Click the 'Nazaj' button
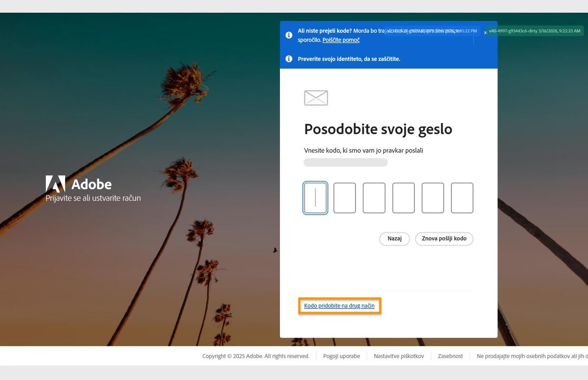This screenshot has width=588, height=380. pyautogui.click(x=394, y=239)
